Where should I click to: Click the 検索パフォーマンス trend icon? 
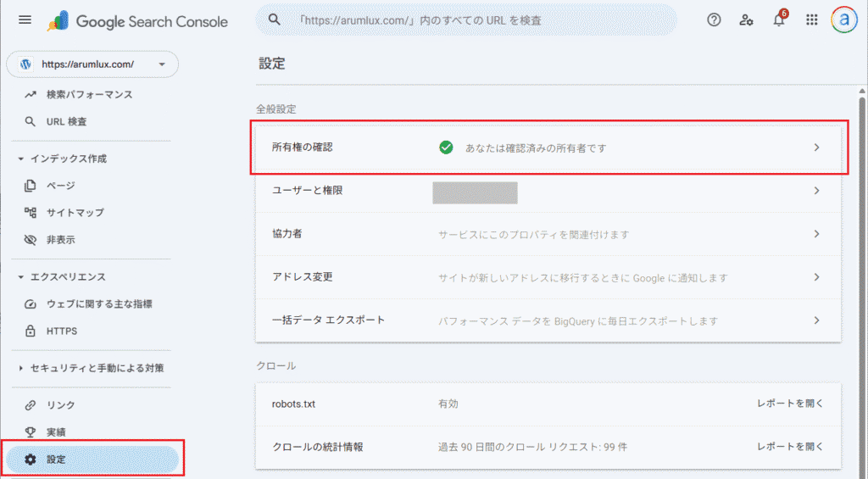click(x=31, y=95)
